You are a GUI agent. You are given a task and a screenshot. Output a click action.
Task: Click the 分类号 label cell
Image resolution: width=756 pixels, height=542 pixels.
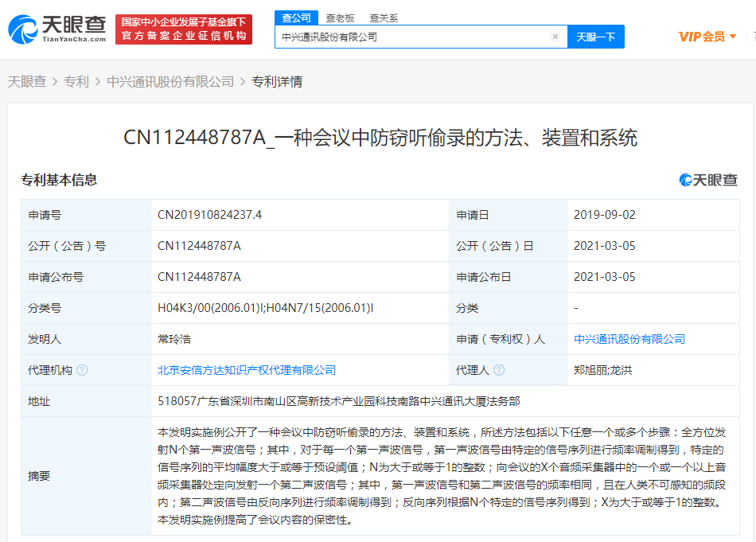86,308
